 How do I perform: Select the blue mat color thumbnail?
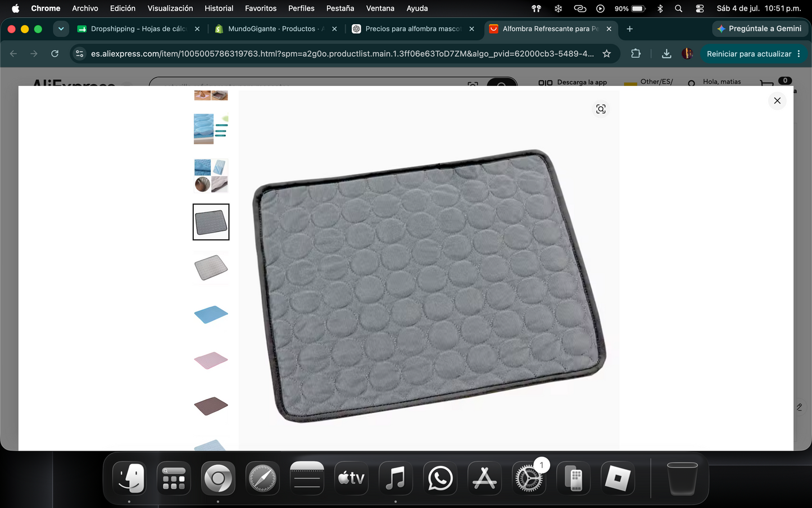pos(211,314)
